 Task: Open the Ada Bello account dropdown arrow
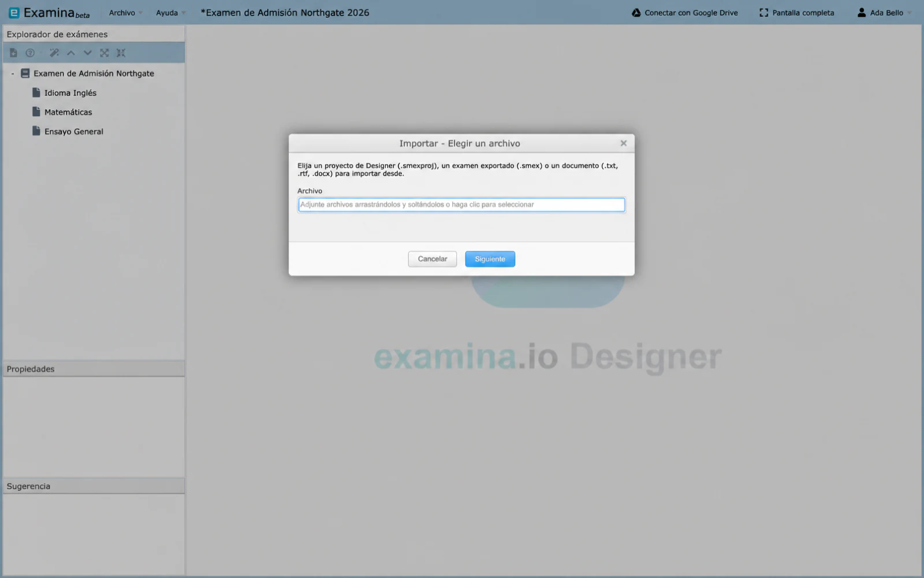tap(910, 13)
